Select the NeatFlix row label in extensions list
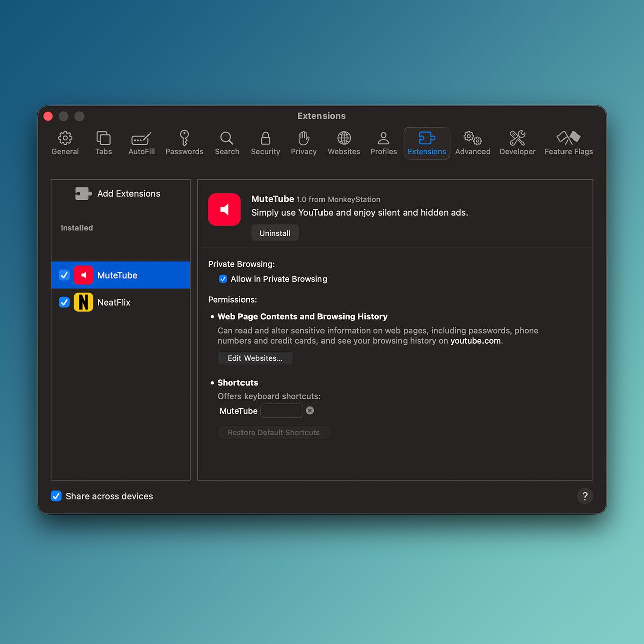Viewport: 644px width, 644px height. [x=114, y=302]
